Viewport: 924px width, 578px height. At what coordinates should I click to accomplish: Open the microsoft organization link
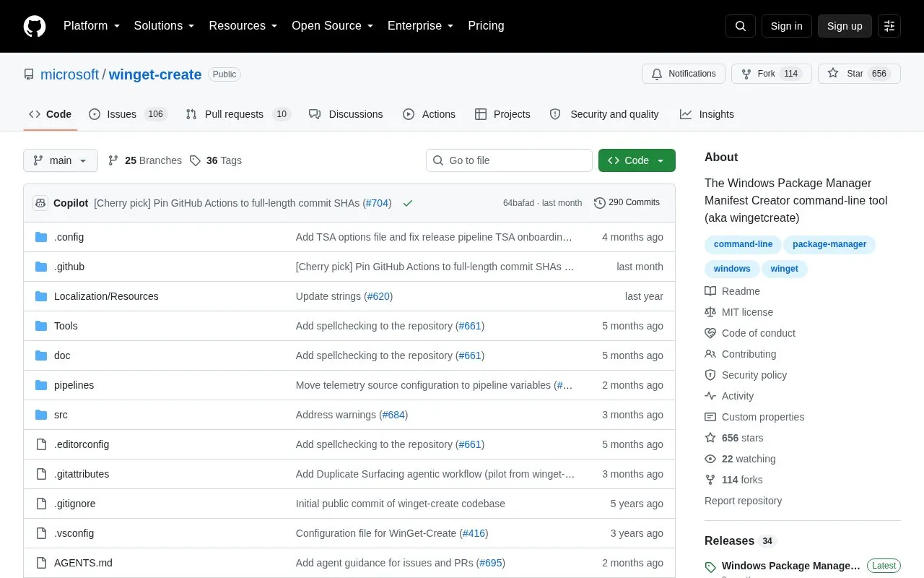[69, 74]
